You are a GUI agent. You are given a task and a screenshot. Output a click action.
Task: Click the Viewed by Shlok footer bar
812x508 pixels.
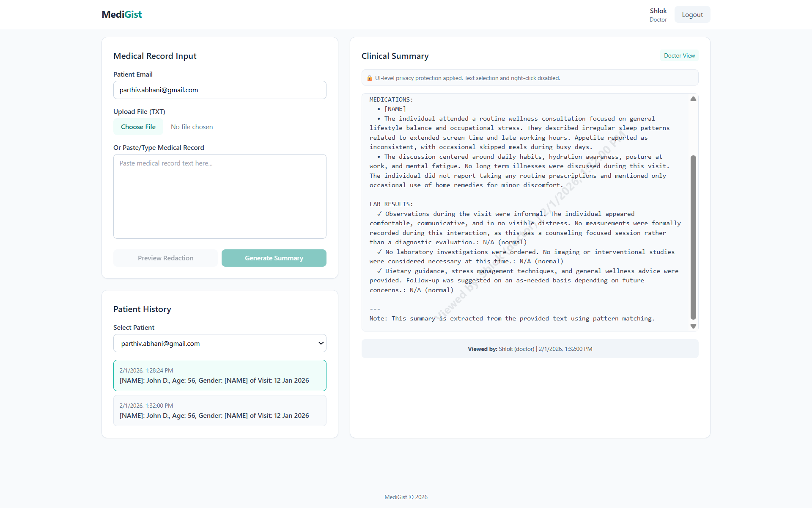529,348
